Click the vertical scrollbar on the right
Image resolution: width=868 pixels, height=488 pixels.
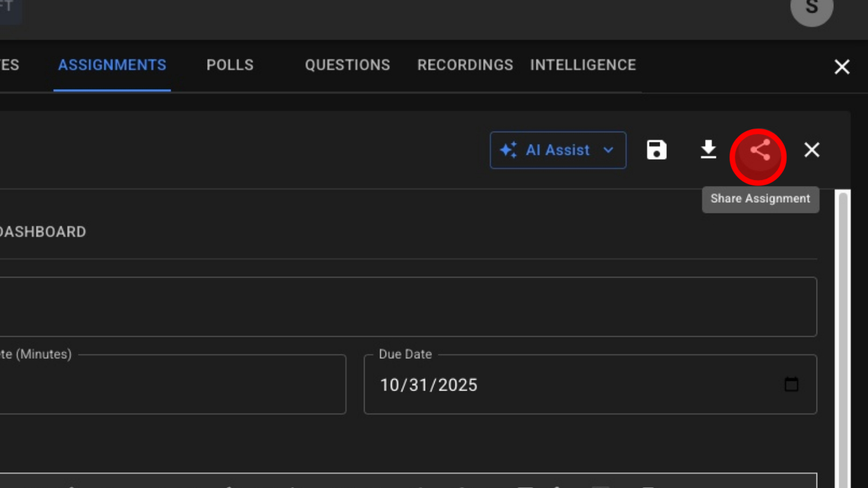pyautogui.click(x=843, y=335)
